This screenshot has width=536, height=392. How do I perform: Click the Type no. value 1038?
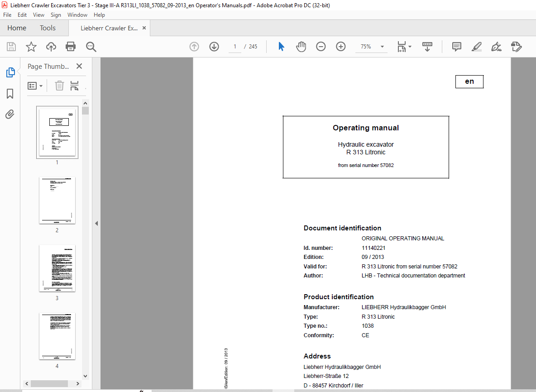(368, 326)
